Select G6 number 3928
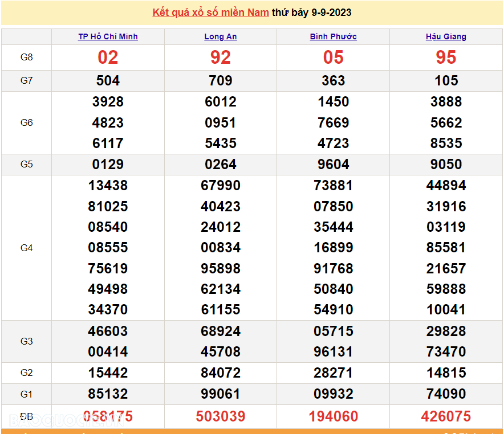This screenshot has height=434, width=504. 108,102
